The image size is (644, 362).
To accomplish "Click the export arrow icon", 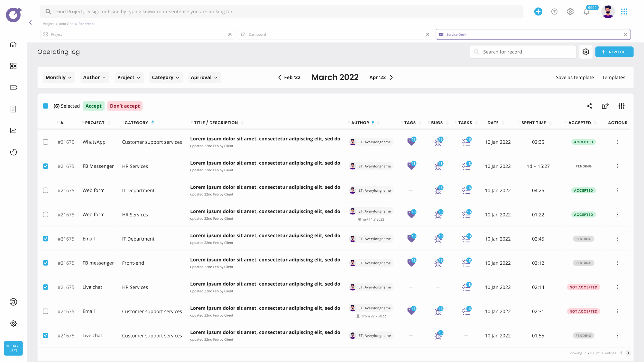I will pos(605,106).
